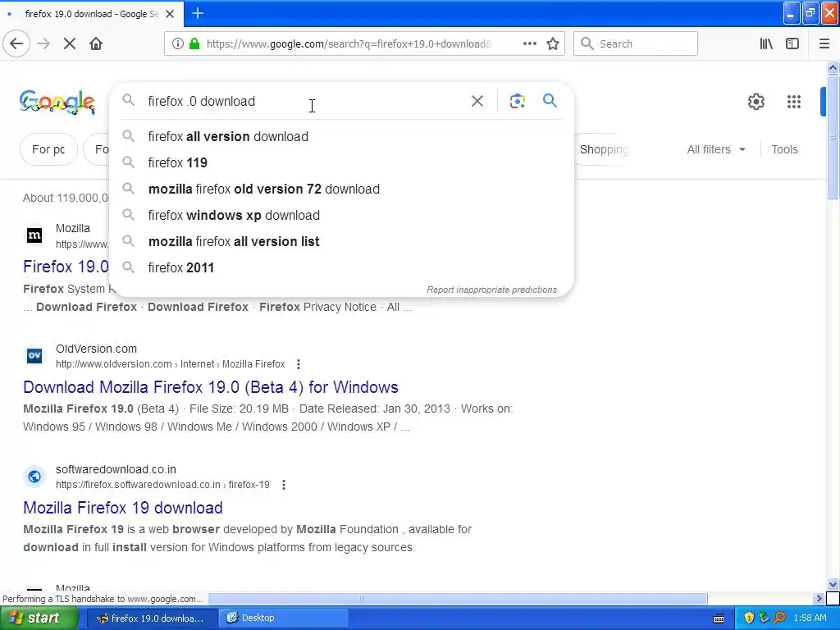The width and height of the screenshot is (840, 630).
Task: Open the Tools search option
Action: [784, 149]
